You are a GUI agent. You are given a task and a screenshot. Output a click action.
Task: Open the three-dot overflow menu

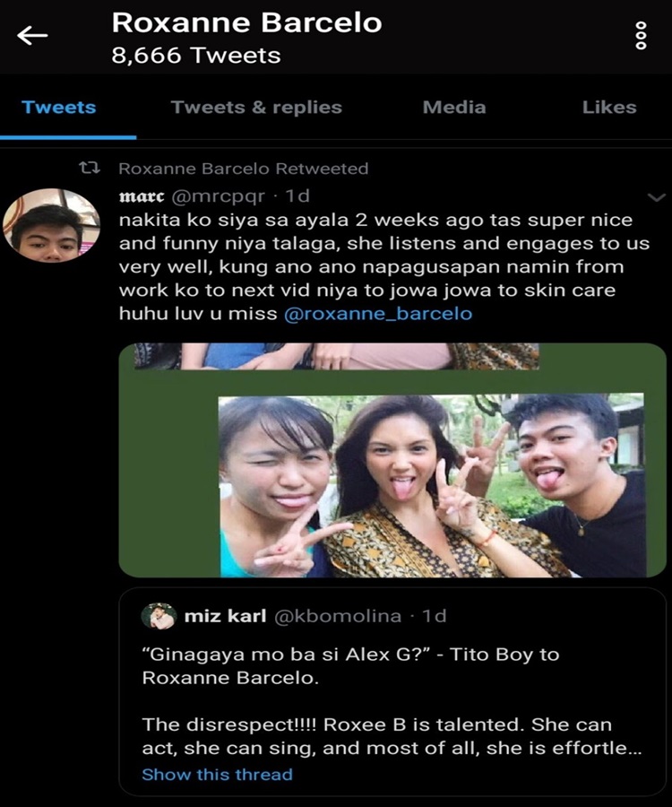click(x=641, y=35)
